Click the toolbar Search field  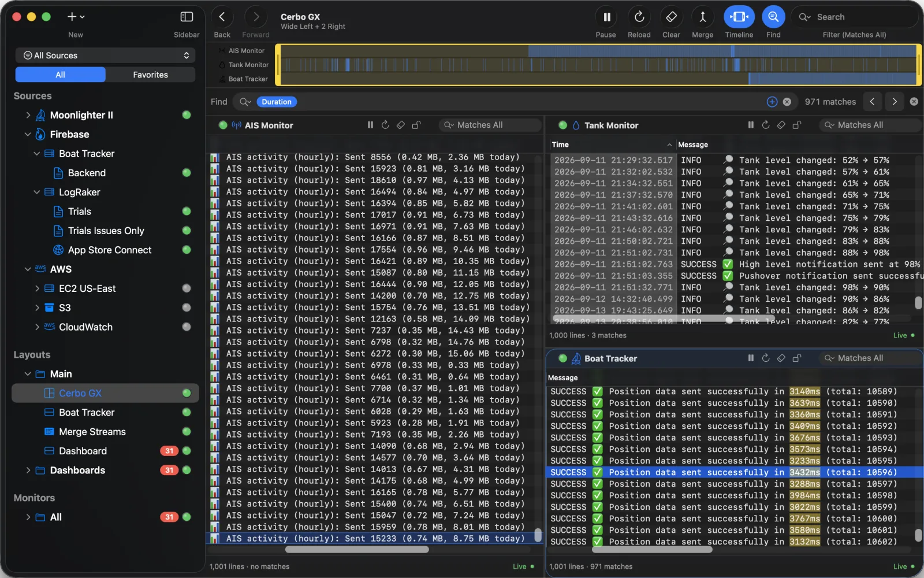pyautogui.click(x=855, y=17)
